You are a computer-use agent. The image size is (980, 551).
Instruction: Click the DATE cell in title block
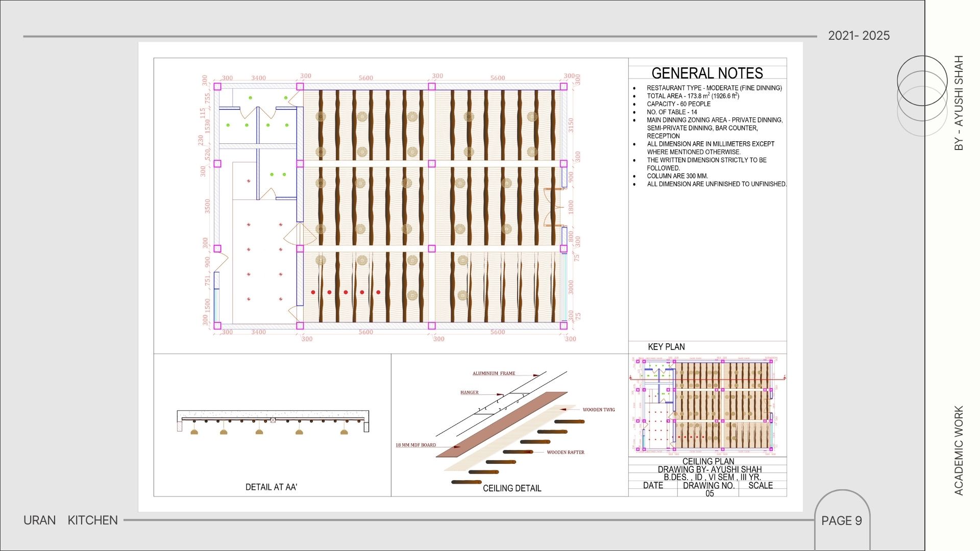pyautogui.click(x=653, y=486)
